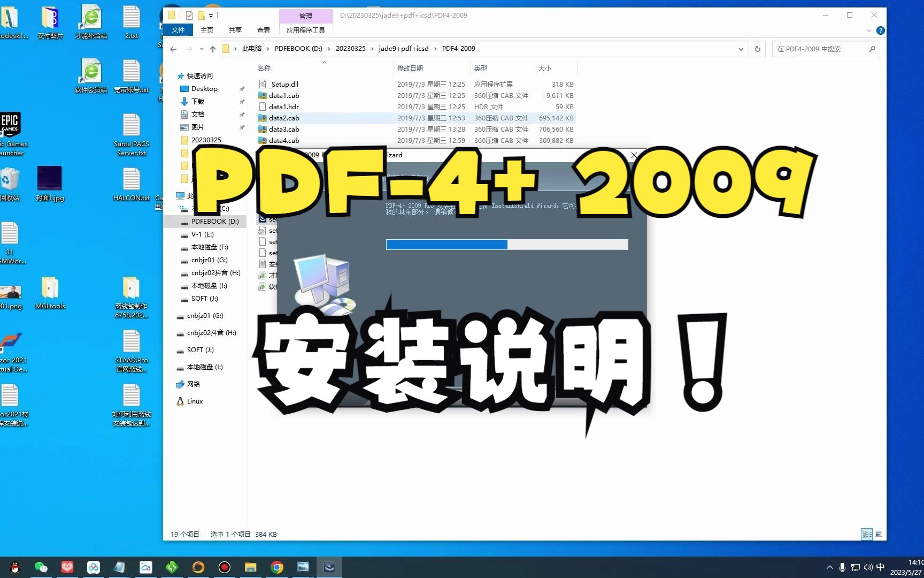This screenshot has width=924, height=578.
Task: Select the _Setup.dll file
Action: tap(284, 85)
